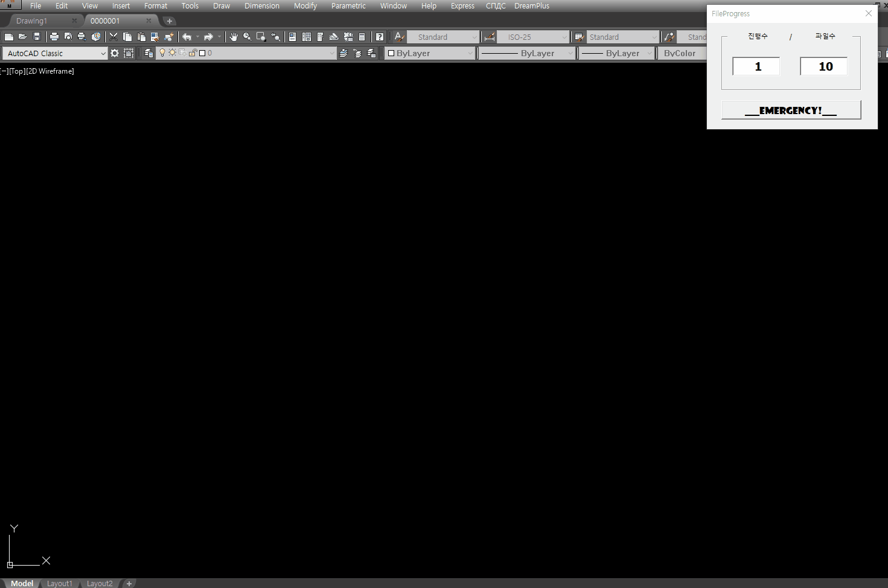Click the Plot (printer) icon
This screenshot has height=588, width=888.
53,36
